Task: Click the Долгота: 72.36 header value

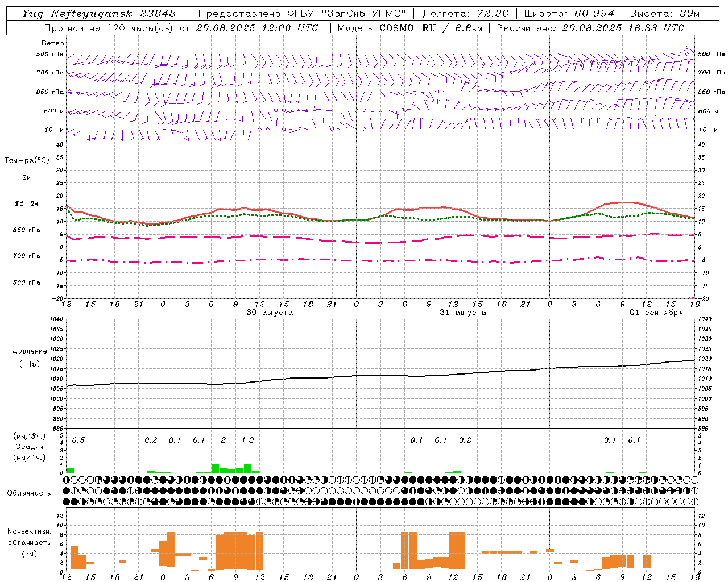Action: (465, 14)
